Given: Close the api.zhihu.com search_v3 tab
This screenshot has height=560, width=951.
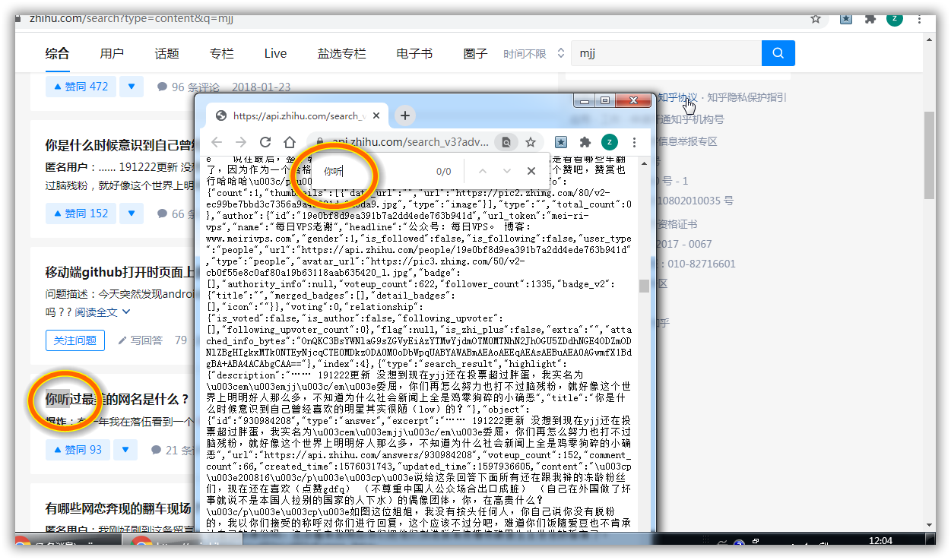Looking at the screenshot, I should coord(377,115).
